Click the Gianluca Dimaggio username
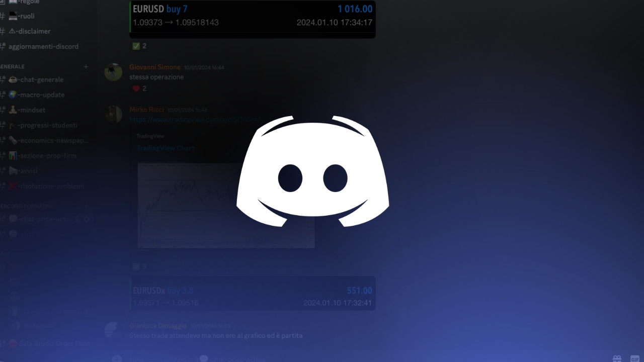This screenshot has height=362, width=644. 158,326
